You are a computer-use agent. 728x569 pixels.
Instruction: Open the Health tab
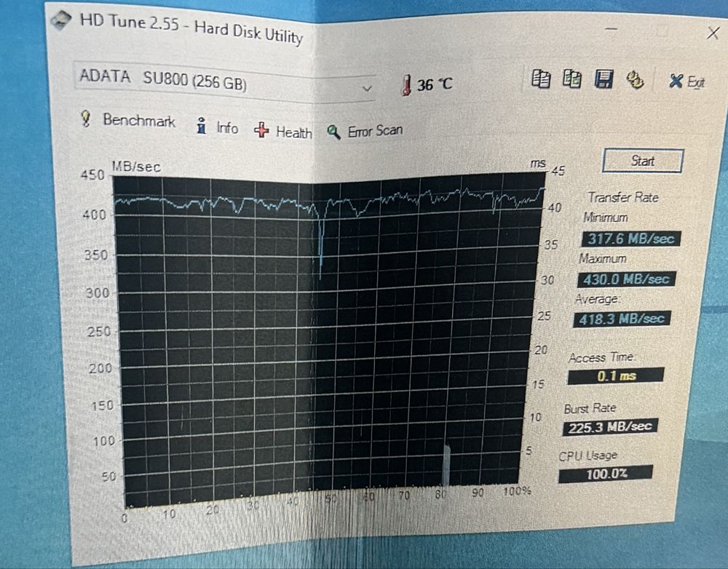(282, 132)
